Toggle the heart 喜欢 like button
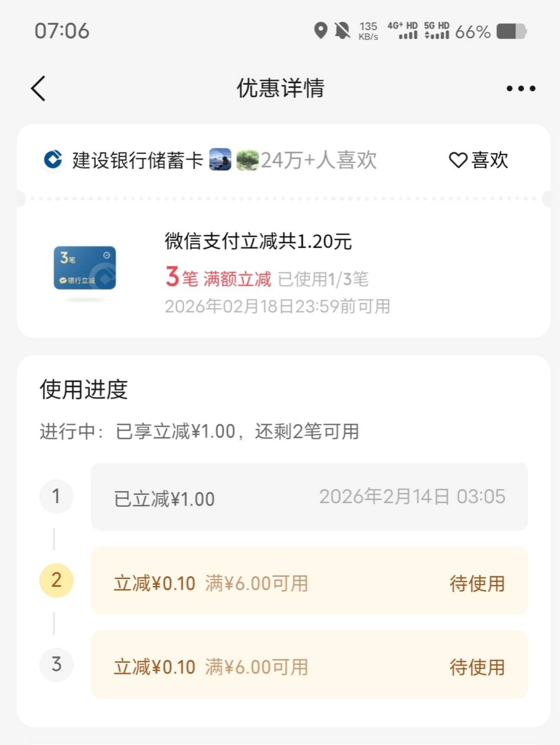560x745 pixels. pos(478,160)
